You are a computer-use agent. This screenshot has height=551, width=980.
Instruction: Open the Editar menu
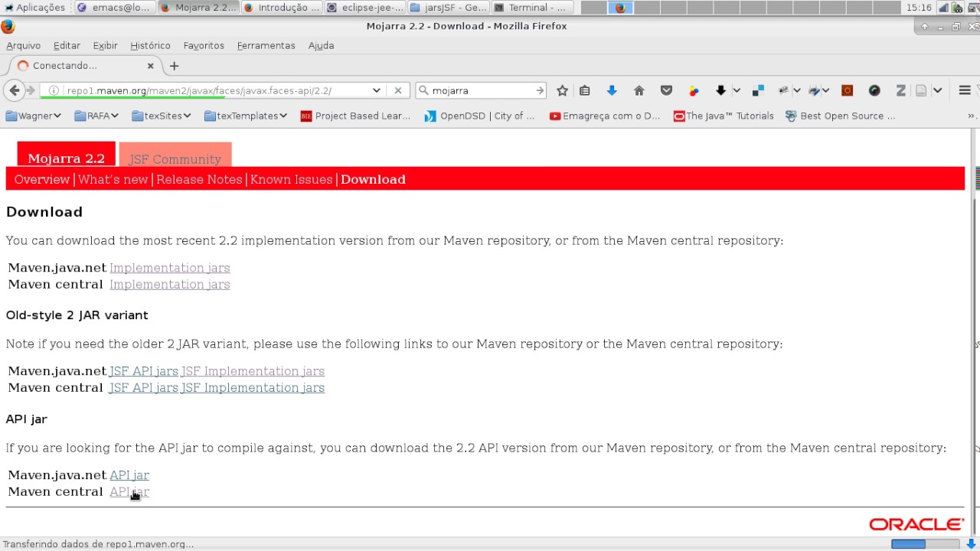67,46
